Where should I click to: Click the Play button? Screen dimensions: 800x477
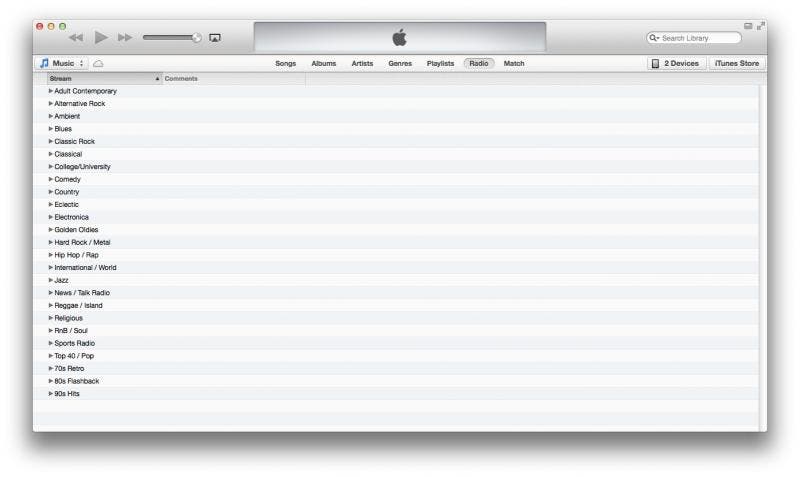tap(101, 37)
